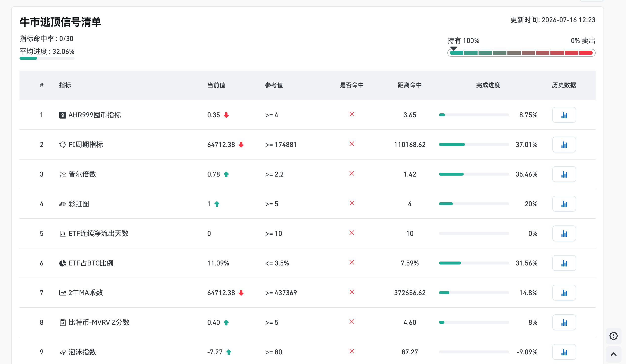Click reference value >= 174881
This screenshot has width=626, height=364.
point(281,144)
